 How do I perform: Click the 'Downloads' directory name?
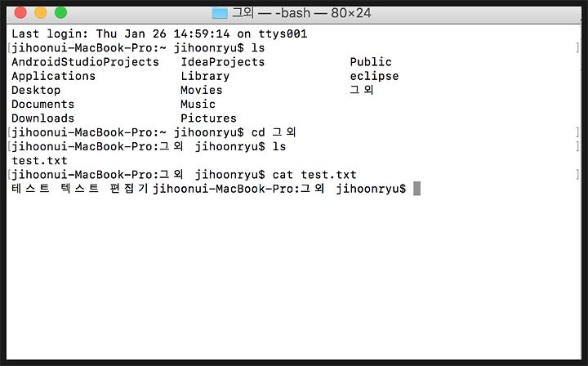[x=42, y=118]
